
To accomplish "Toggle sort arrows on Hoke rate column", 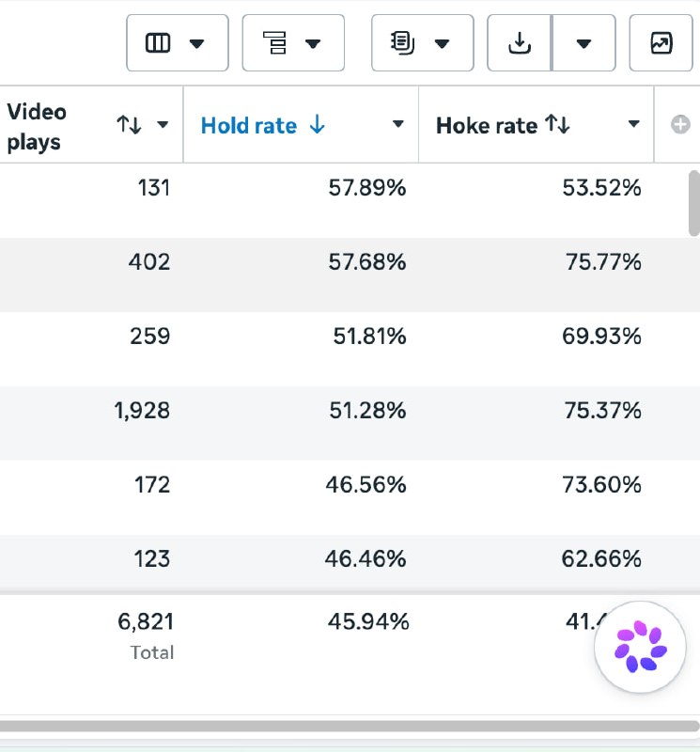I will [557, 124].
